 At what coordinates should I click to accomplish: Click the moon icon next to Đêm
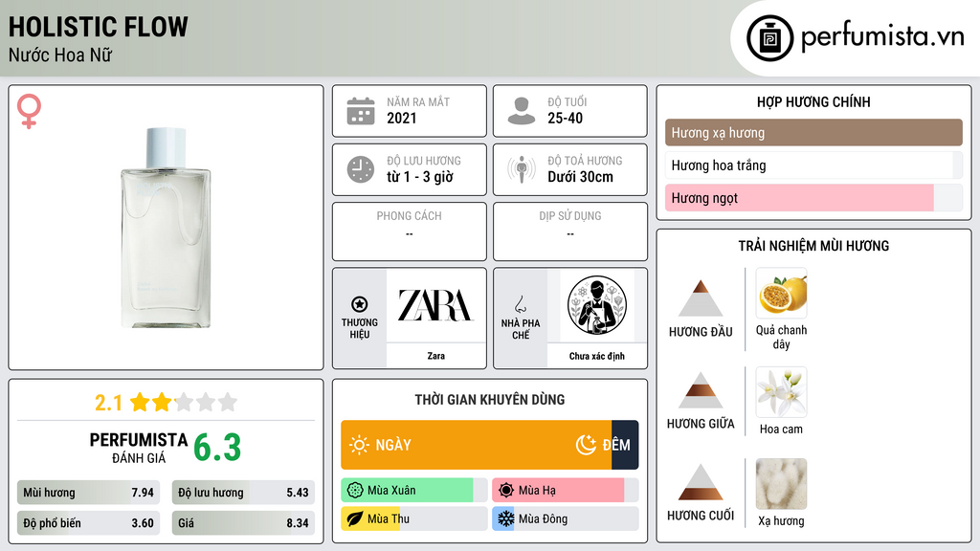tap(586, 445)
